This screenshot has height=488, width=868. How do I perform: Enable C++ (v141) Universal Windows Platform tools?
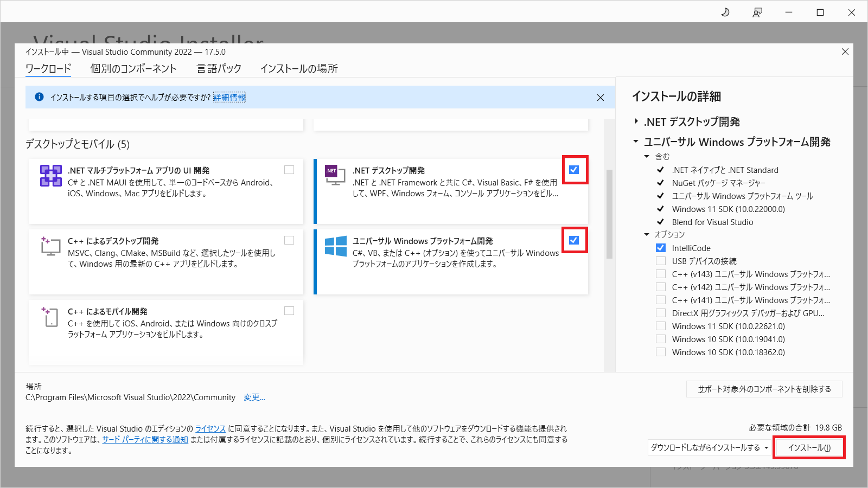pos(661,300)
